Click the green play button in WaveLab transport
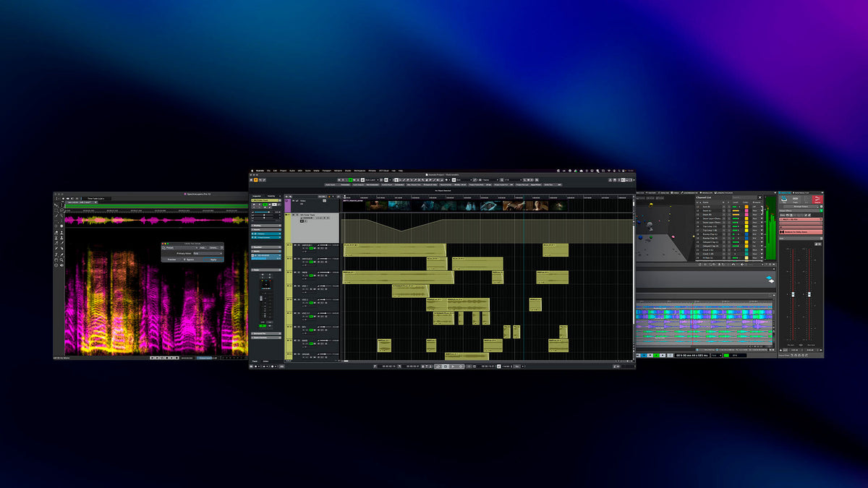The image size is (868, 488). tap(656, 355)
